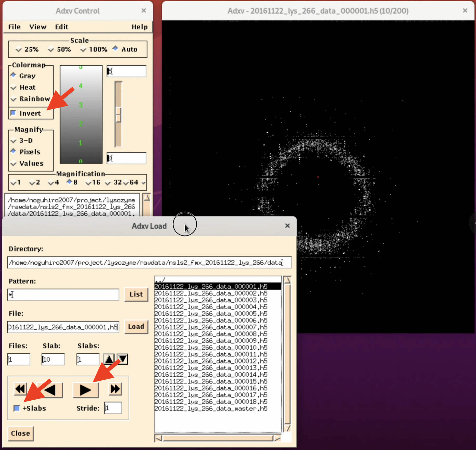Toggle the Invert colormap checkbox
The image size is (476, 450).
tap(14, 113)
